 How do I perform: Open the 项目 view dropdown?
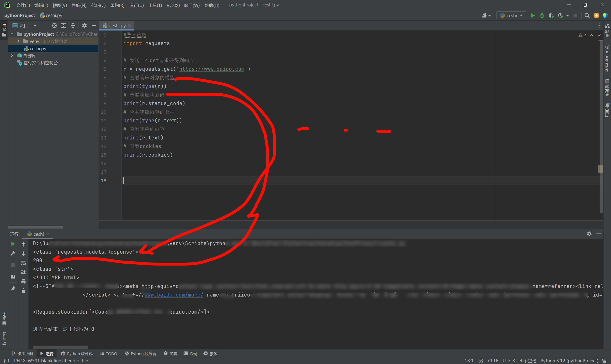point(25,26)
